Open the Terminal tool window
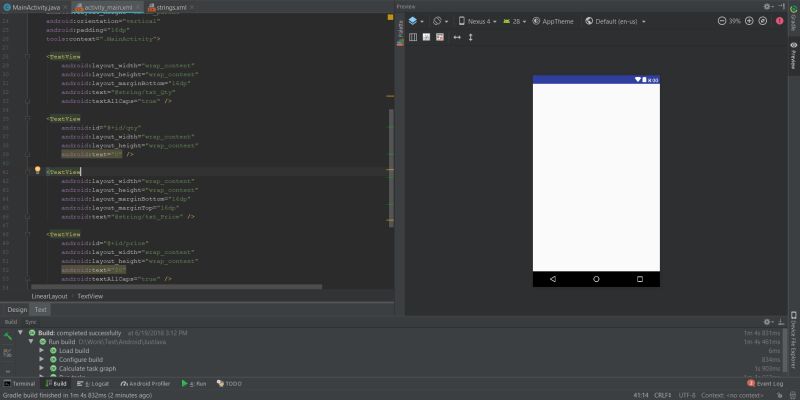The image size is (800, 400). (x=19, y=384)
